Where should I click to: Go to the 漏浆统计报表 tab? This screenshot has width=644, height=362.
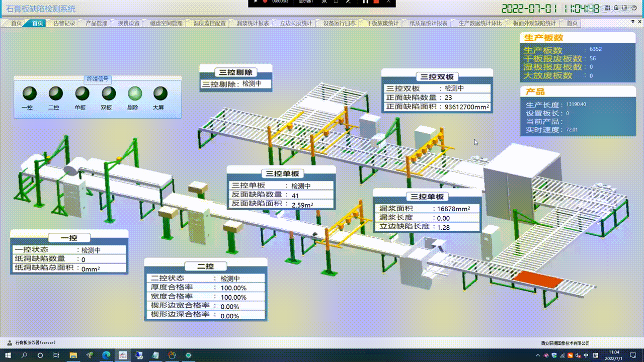click(253, 23)
